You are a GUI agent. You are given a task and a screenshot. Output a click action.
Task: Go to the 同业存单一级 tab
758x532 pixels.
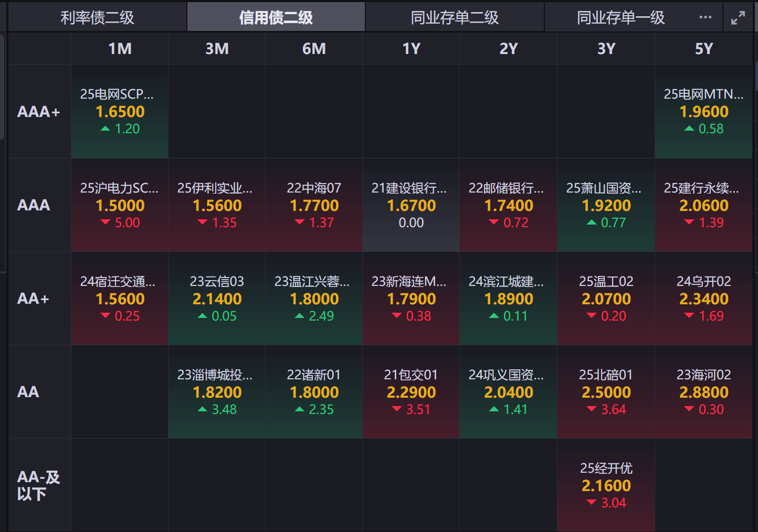(x=620, y=17)
